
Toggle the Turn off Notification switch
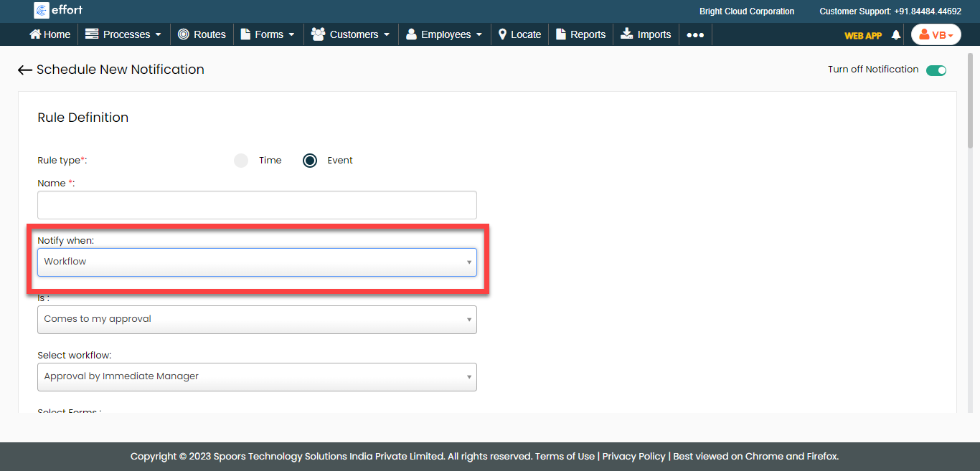(x=936, y=70)
